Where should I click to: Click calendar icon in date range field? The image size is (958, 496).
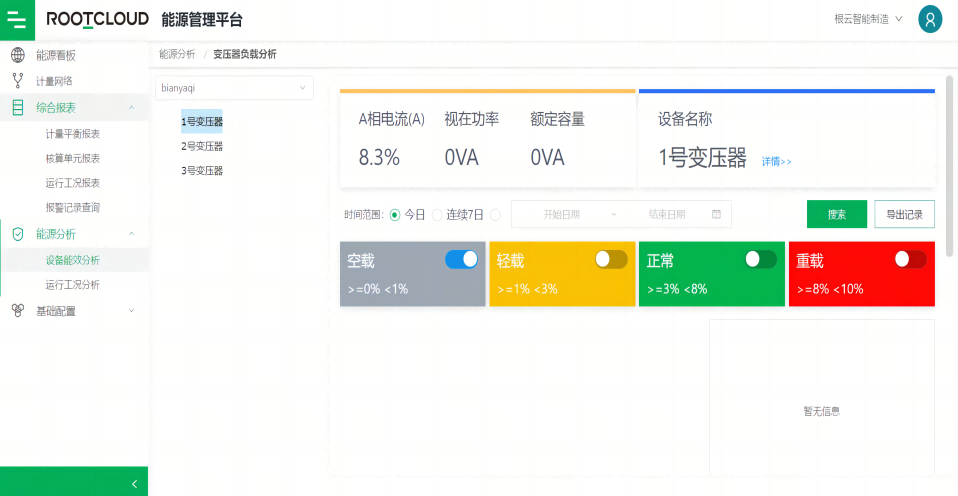tap(716, 214)
